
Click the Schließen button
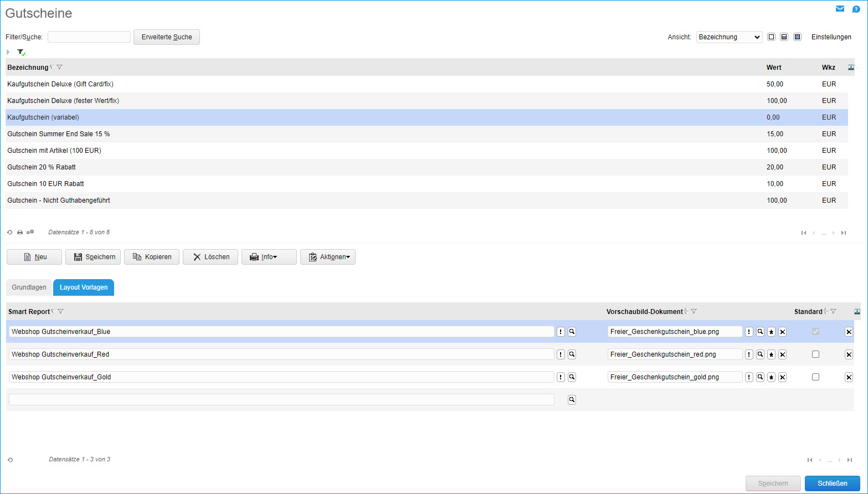[833, 483]
